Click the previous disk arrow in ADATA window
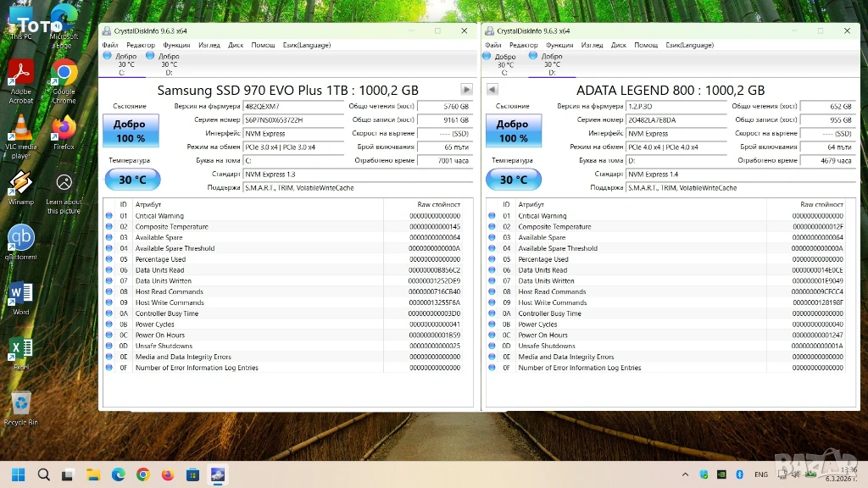Viewport: 868px width, 488px height. click(492, 90)
